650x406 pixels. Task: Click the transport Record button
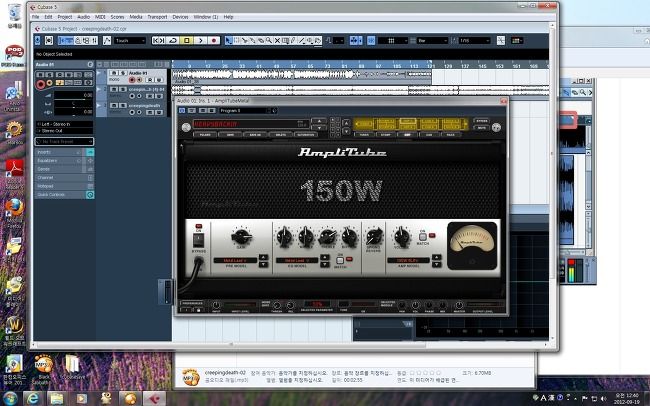214,40
